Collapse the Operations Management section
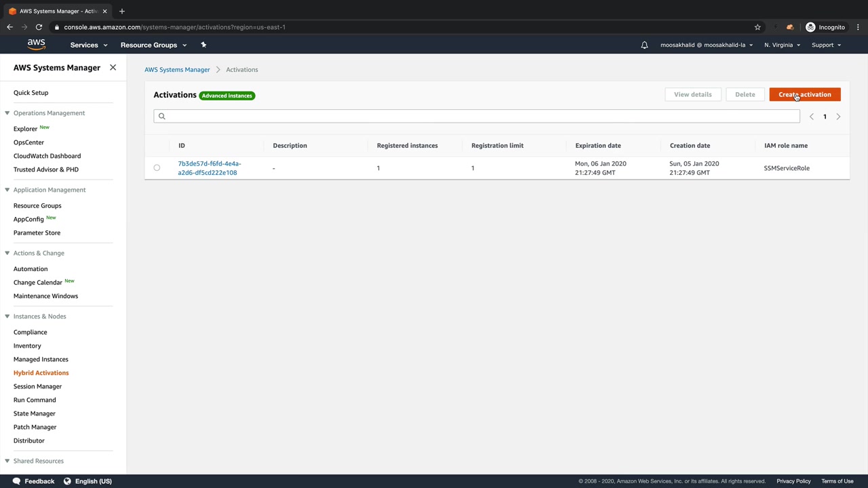The image size is (868, 488). pos(7,113)
